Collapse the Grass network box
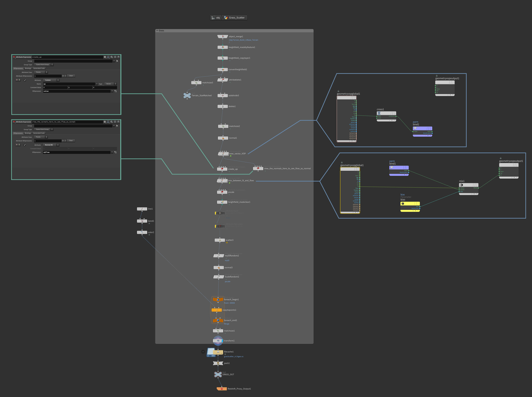 coord(157,30)
